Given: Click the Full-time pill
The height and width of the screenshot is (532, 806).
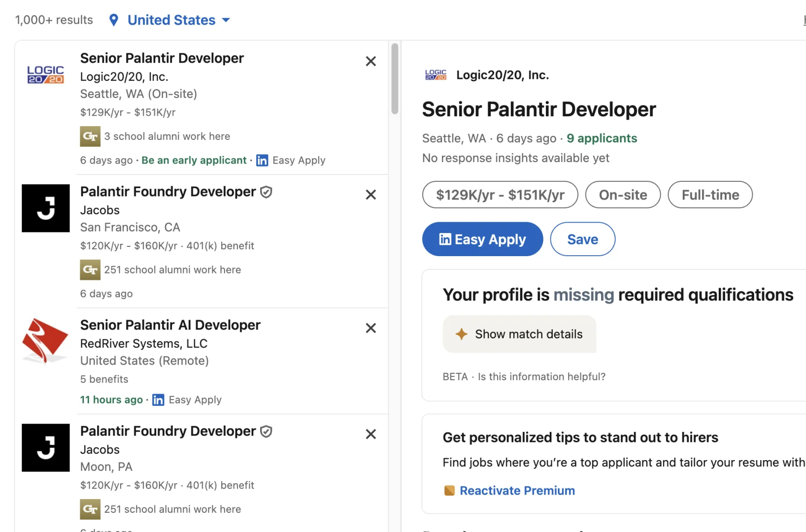Looking at the screenshot, I should point(710,195).
